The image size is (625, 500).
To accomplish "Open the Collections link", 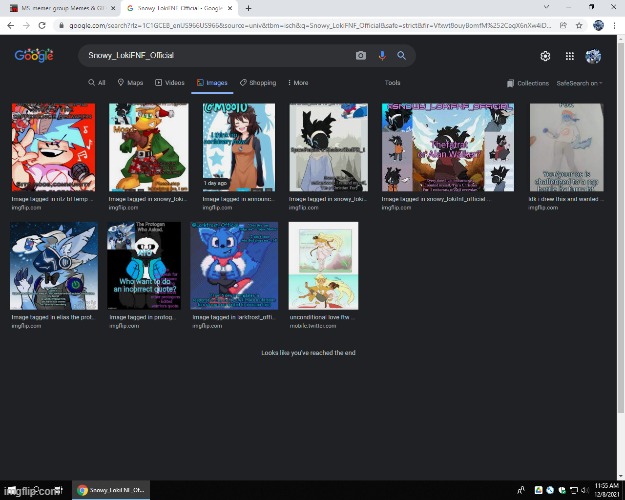I will tap(528, 83).
